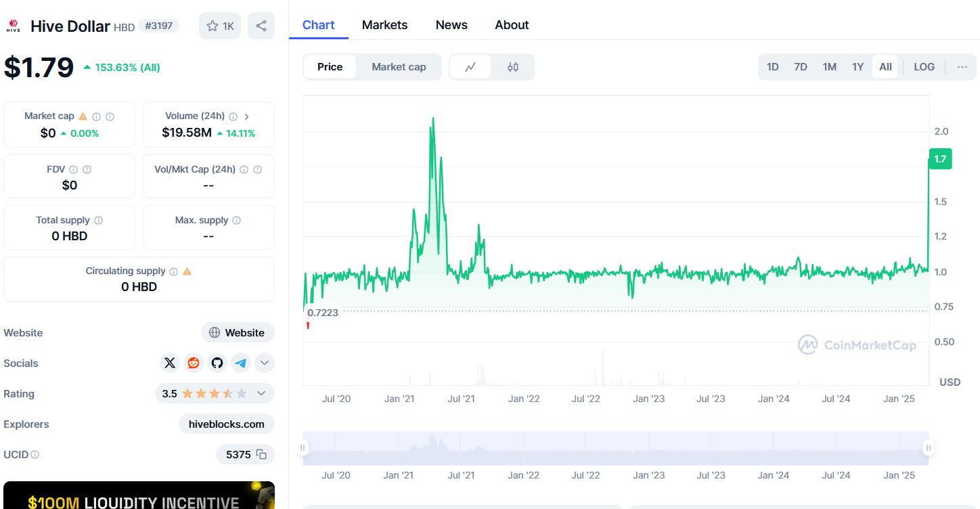The image size is (980, 509).
Task: Click the $1.79 price value
Action: [39, 68]
